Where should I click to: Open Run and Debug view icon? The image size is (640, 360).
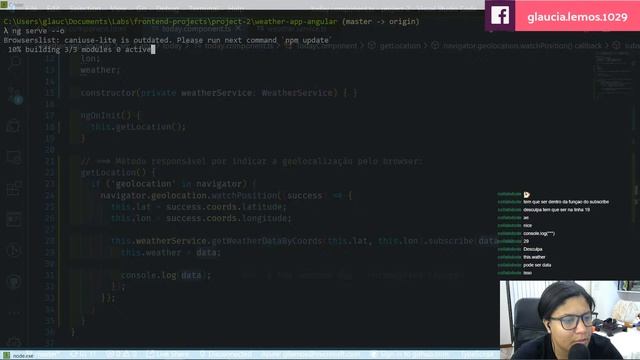pos(14,126)
